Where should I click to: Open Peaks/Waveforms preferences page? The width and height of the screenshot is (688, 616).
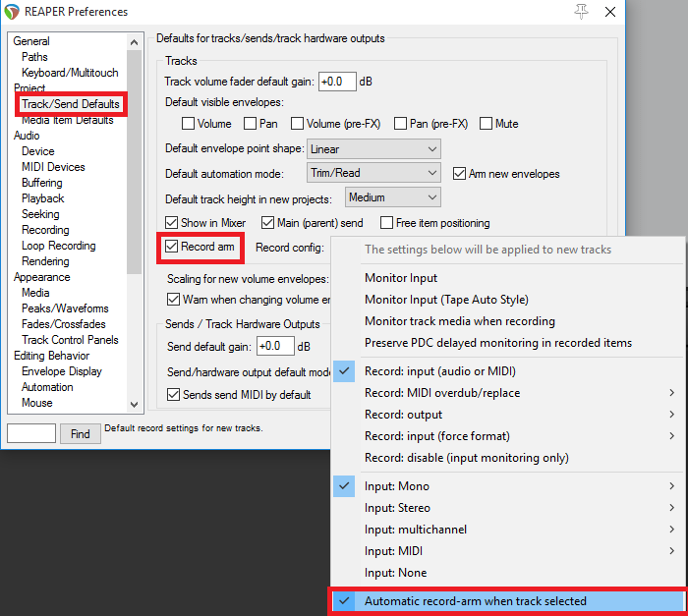pos(65,308)
